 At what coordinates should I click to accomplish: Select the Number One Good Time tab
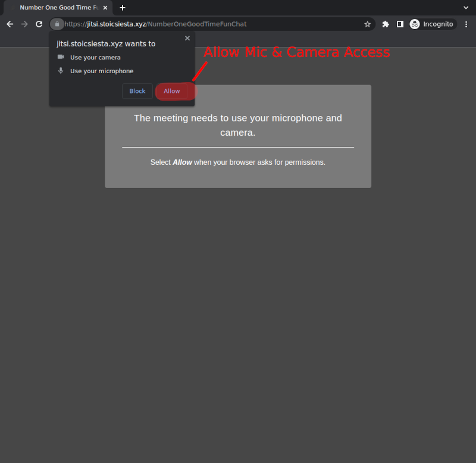tap(57, 8)
